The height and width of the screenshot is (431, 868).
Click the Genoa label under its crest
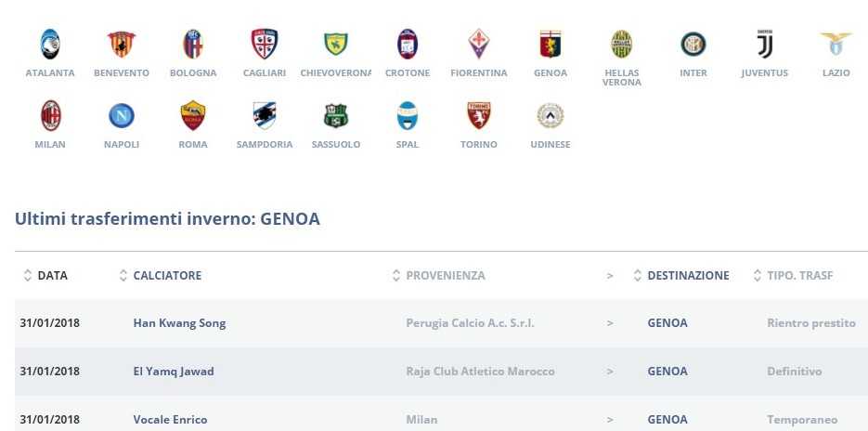(x=551, y=73)
